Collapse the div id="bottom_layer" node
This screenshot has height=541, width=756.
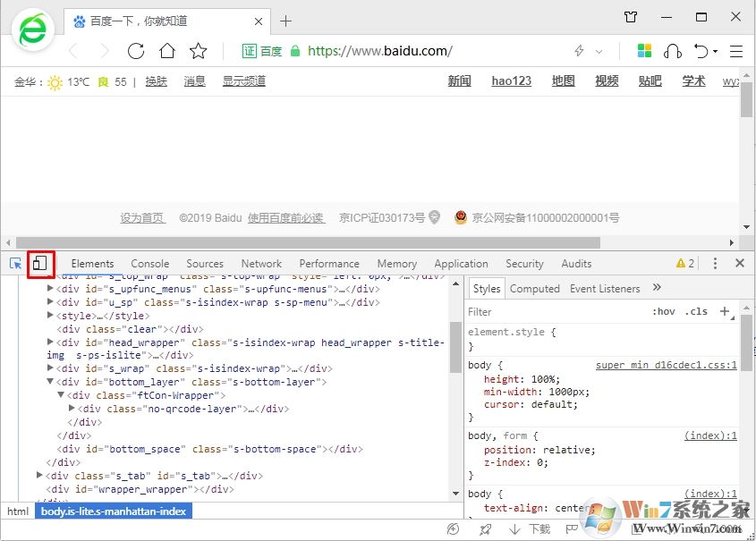(x=50, y=382)
